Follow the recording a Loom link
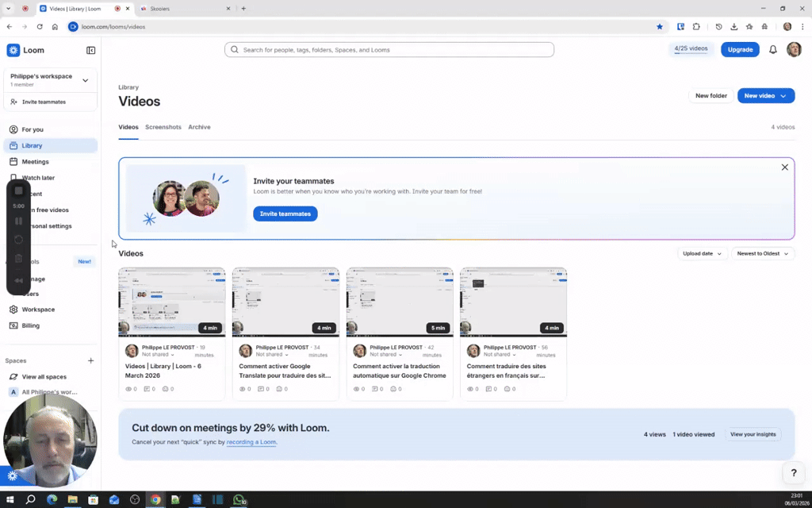 251,442
